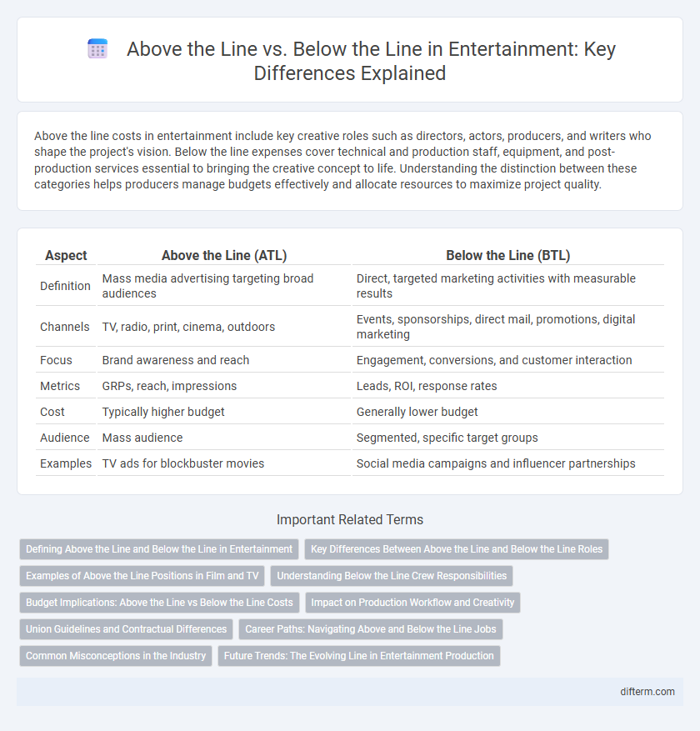
Task: Click the 'Important Related Terms' heading
Action: (x=350, y=520)
